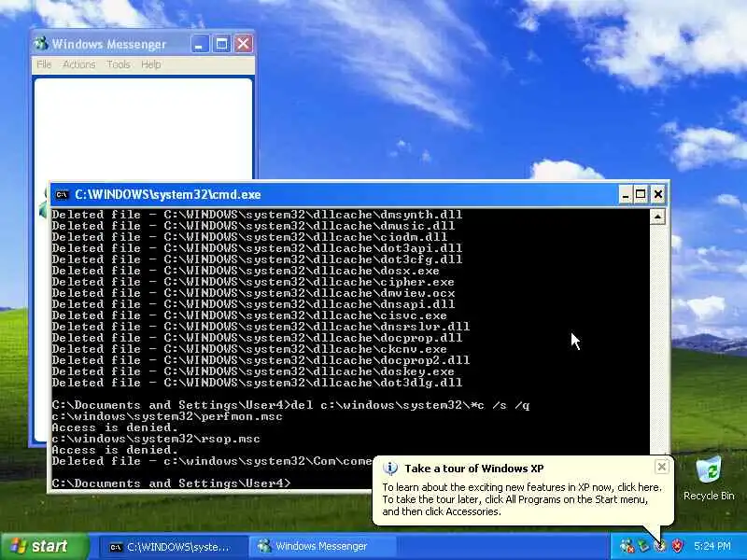747x560 pixels.
Task: Open the Actions menu in Windows Messenger
Action: [79, 64]
